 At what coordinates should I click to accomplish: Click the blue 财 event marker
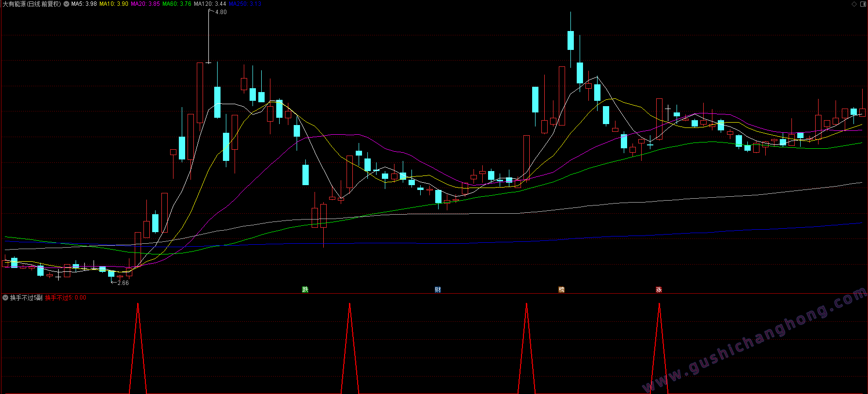pyautogui.click(x=438, y=290)
